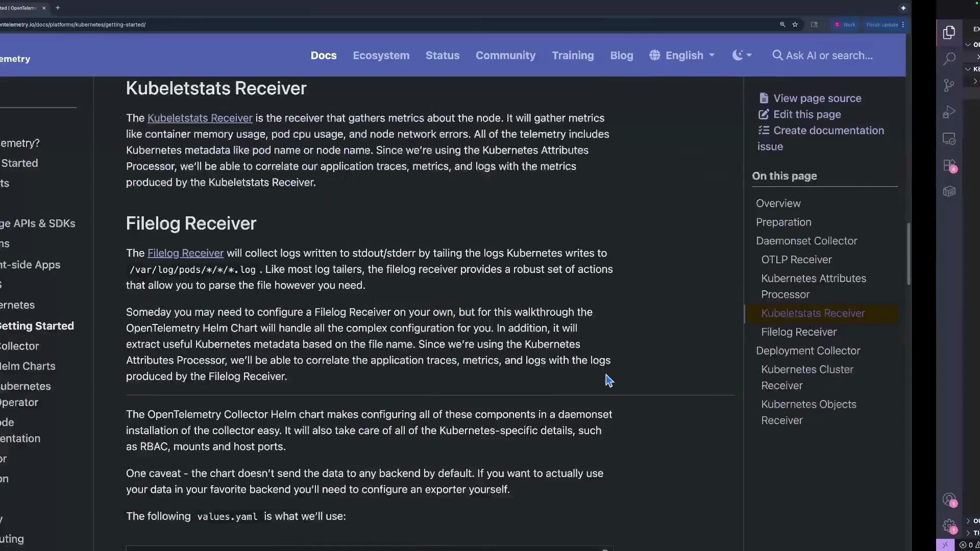Viewport: 980px width, 551px height.
Task: Open the Blog nav item
Action: pyautogui.click(x=622, y=55)
